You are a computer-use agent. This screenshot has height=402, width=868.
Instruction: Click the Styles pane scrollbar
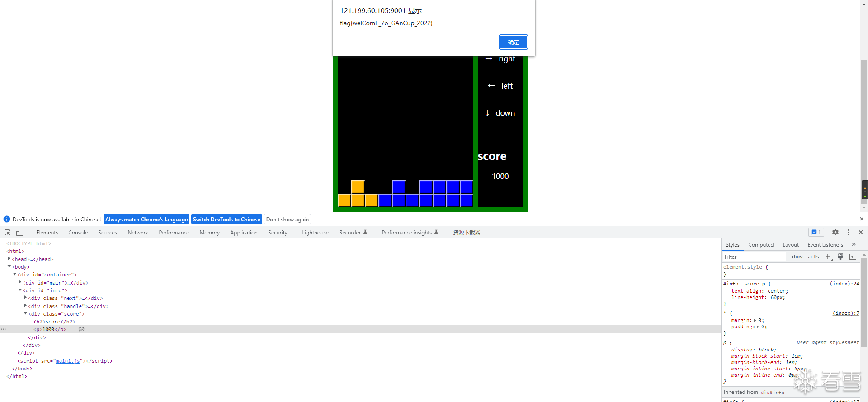864,302
